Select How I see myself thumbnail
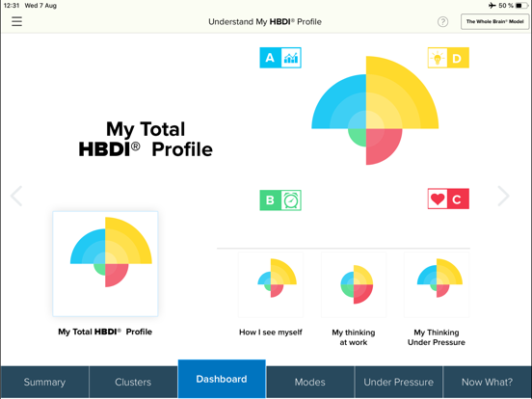 (x=271, y=284)
